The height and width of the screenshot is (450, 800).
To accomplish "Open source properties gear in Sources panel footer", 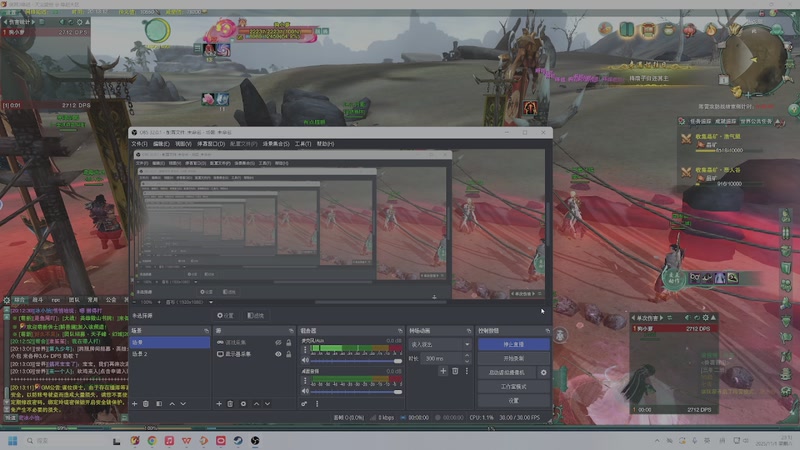I will (243, 404).
